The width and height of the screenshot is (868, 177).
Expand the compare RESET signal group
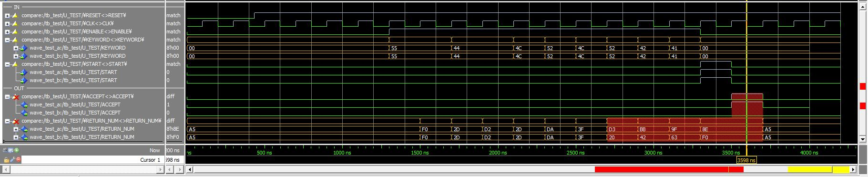7,16
